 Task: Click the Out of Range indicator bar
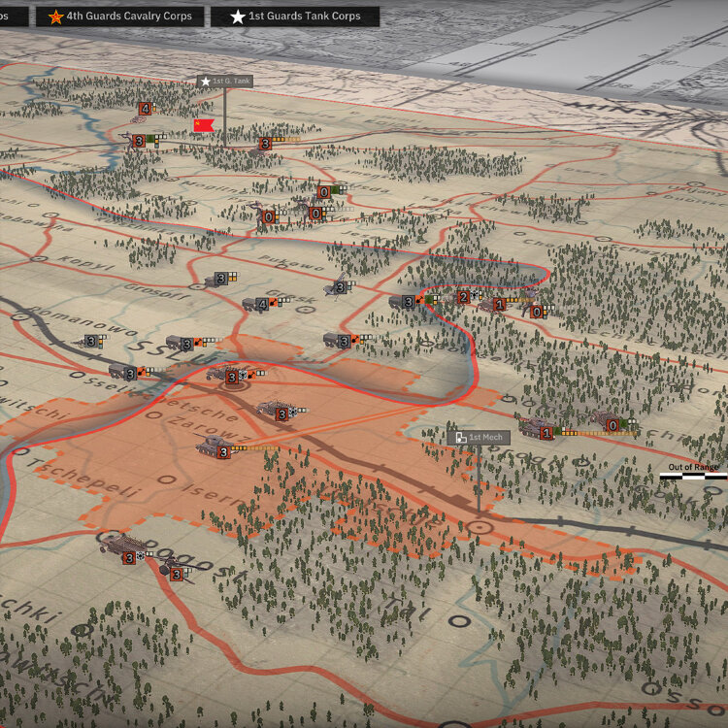tap(693, 476)
